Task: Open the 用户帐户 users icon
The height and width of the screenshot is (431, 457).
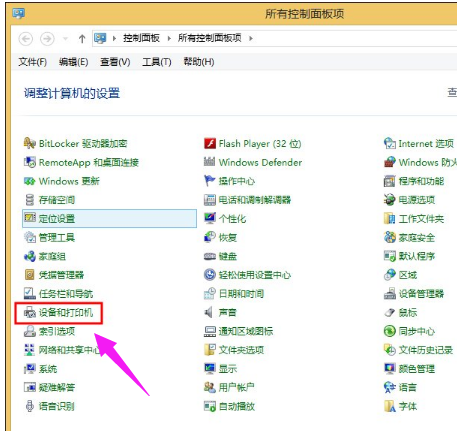Action: 210,387
